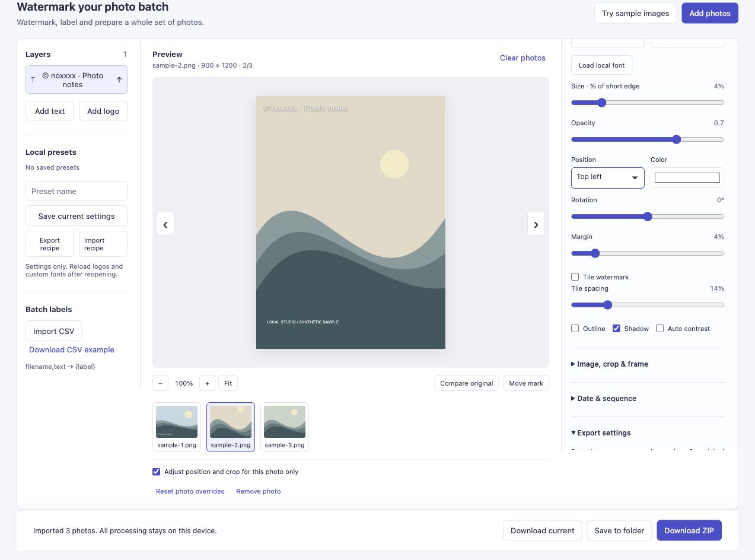
Task: Add a new text layer
Action: pyautogui.click(x=50, y=111)
